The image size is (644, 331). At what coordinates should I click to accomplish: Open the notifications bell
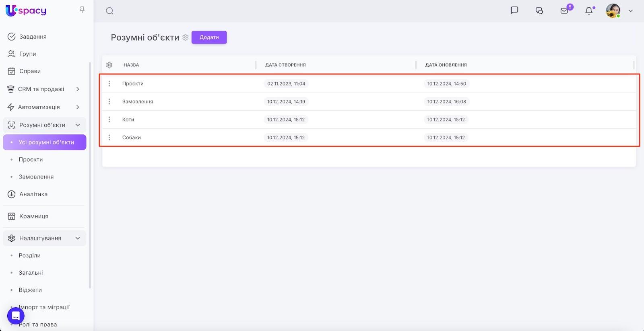tap(589, 11)
